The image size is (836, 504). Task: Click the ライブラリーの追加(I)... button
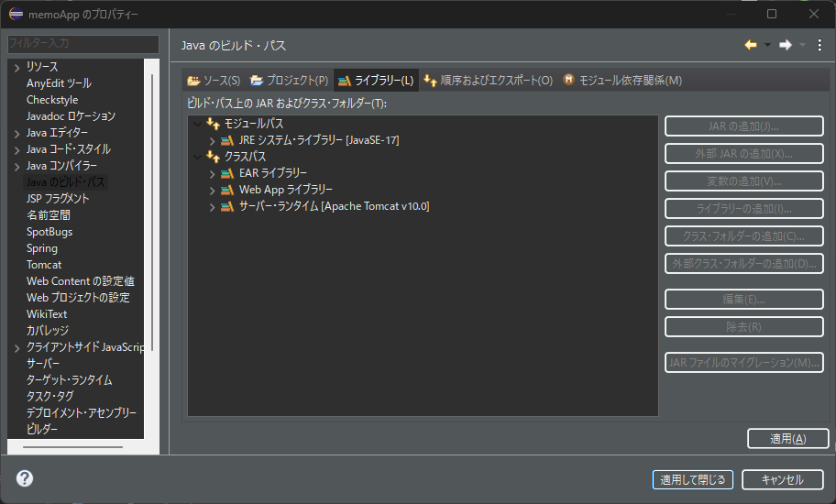(x=743, y=209)
